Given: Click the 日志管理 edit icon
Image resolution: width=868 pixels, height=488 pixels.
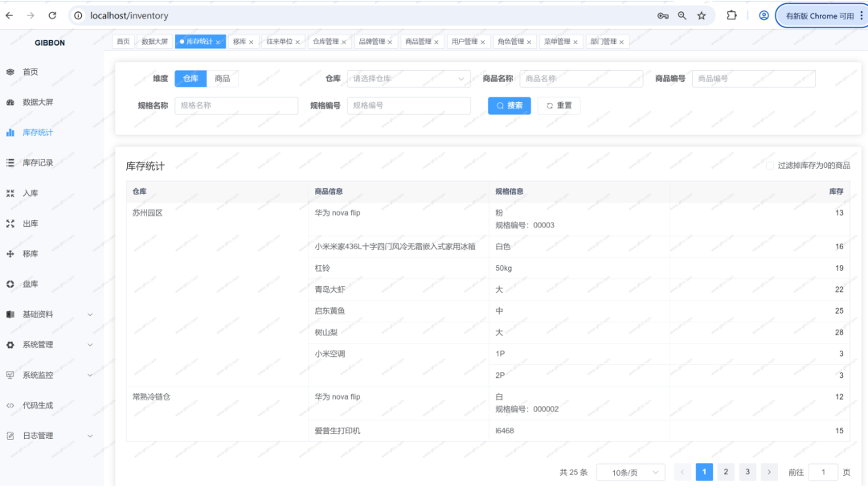Looking at the screenshot, I should pyautogui.click(x=10, y=436).
